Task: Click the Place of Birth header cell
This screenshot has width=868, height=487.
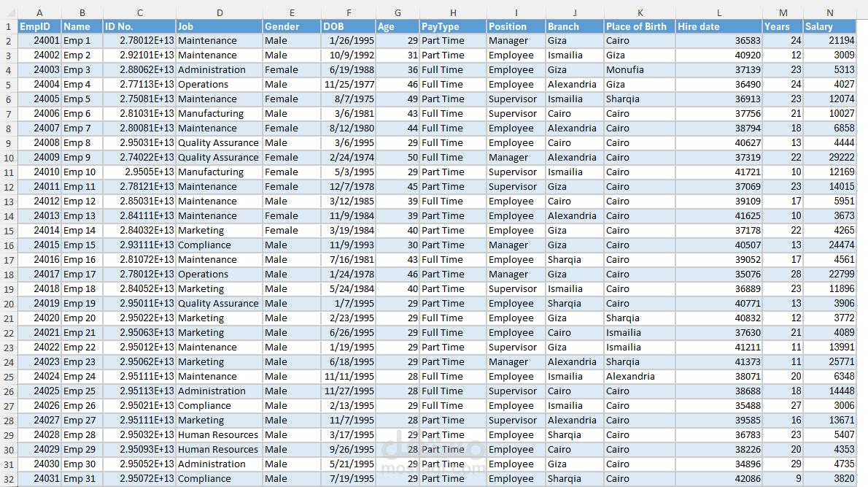Action: click(x=640, y=26)
